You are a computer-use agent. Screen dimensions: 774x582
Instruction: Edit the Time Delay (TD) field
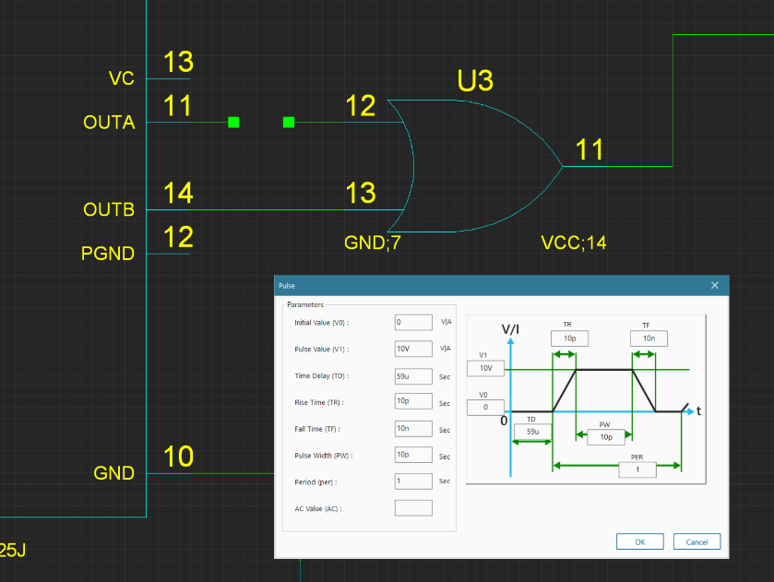pyautogui.click(x=413, y=376)
